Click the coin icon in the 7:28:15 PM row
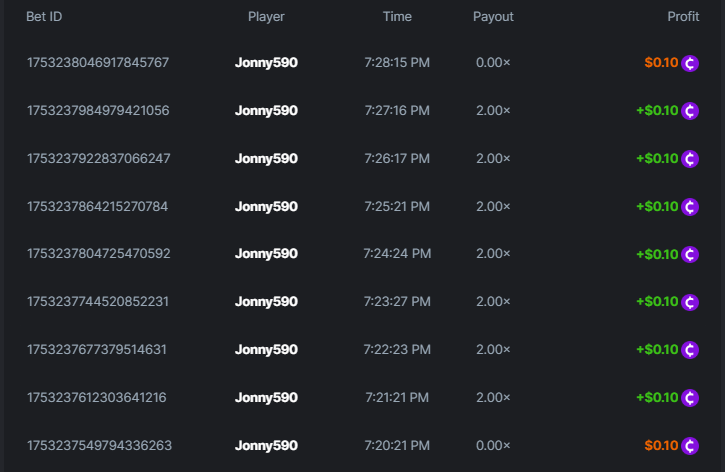The width and height of the screenshot is (725, 472). 690,63
